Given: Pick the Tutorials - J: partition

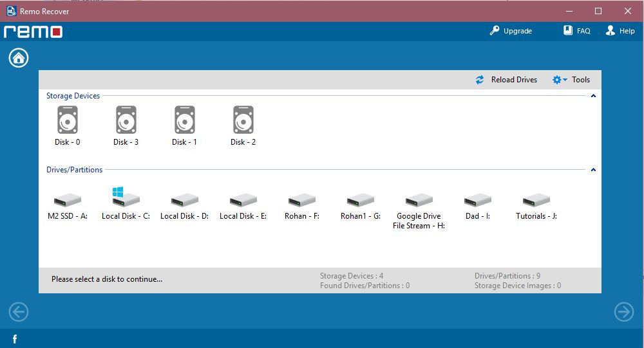Looking at the screenshot, I should [536, 201].
